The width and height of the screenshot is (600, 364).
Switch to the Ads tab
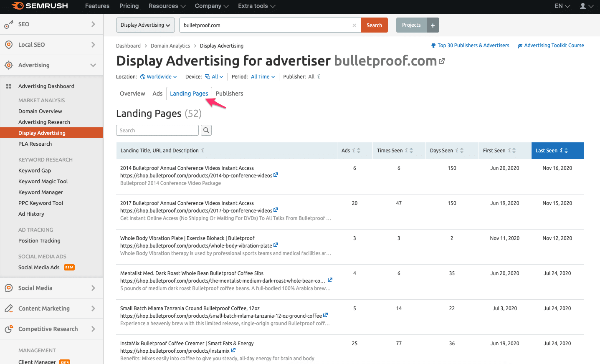[157, 94]
